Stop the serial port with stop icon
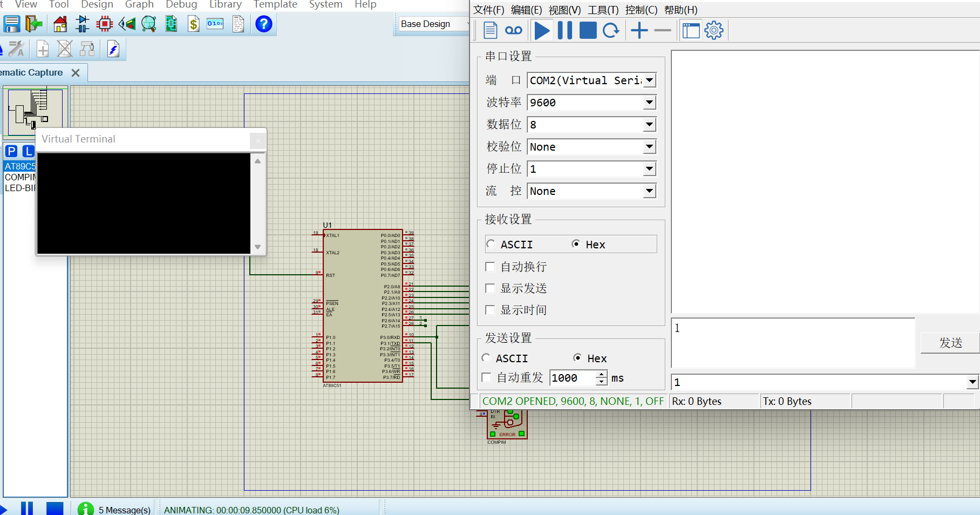This screenshot has width=980, height=515. [x=588, y=30]
